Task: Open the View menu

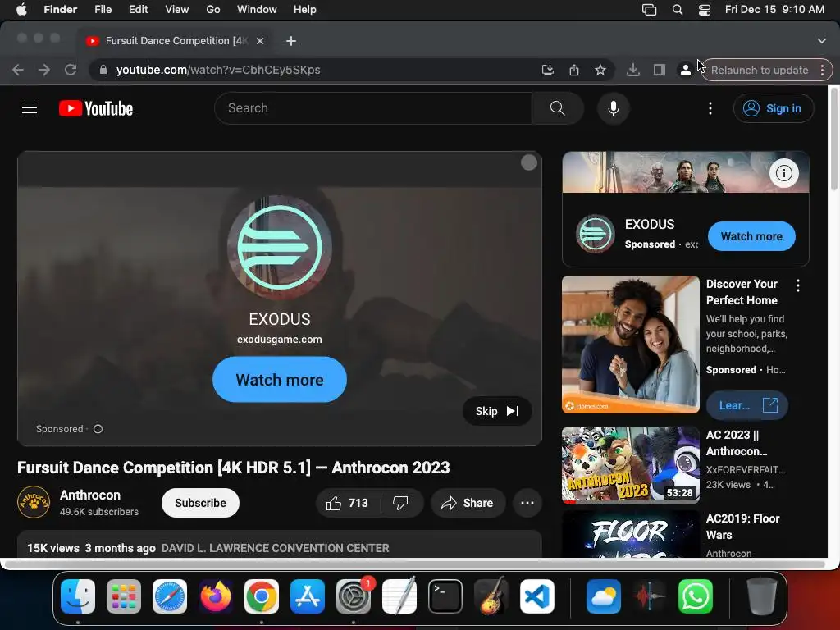Action: click(177, 10)
